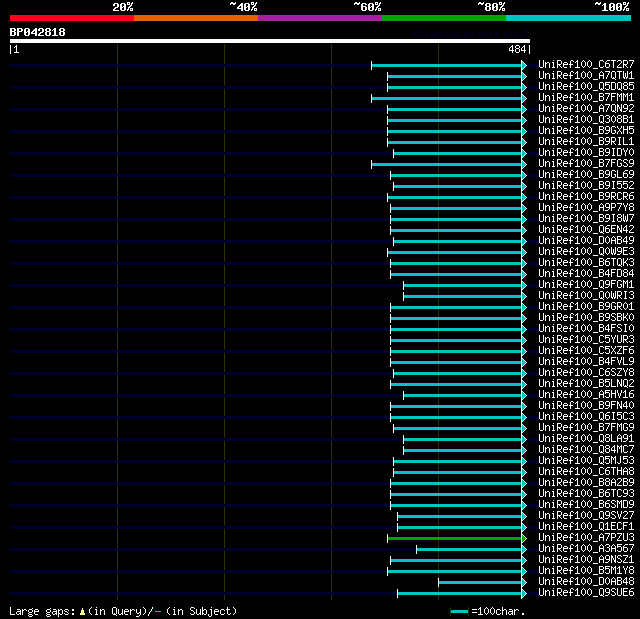Open the UniRef100_B9GL69 entry
The width and height of the screenshot is (640, 619).
point(586,175)
